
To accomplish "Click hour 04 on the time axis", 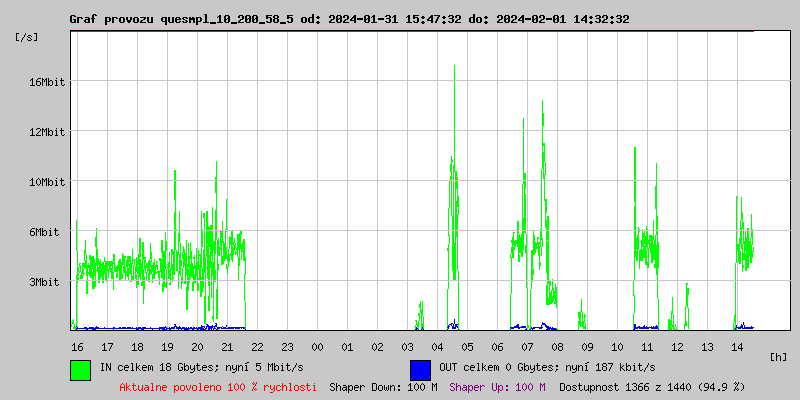I will [437, 346].
